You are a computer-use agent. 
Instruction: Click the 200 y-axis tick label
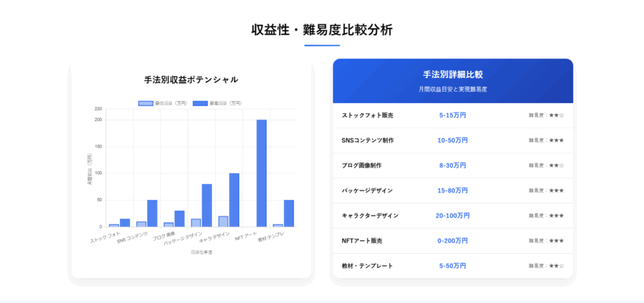tap(98, 120)
